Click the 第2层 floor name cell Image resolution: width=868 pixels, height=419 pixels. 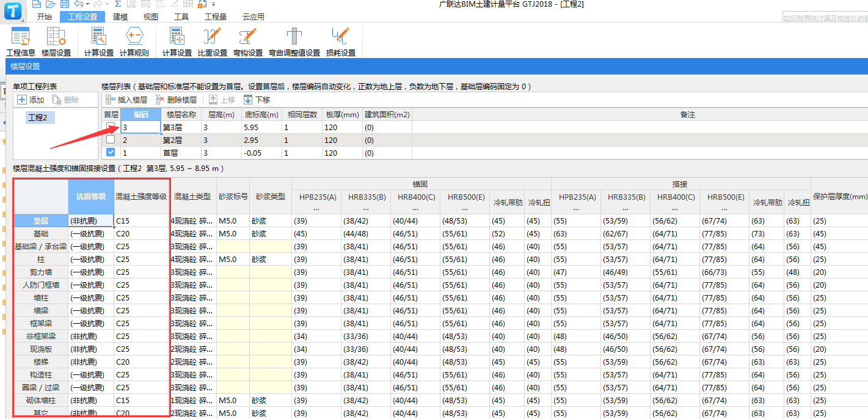181,140
